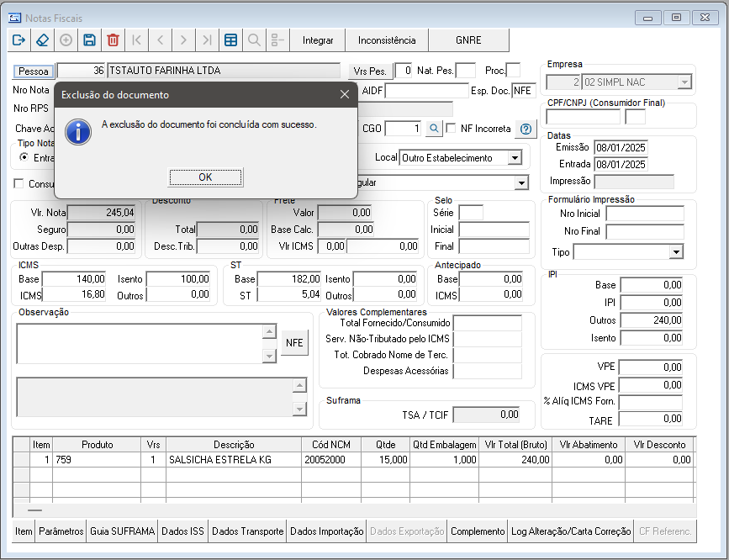The image size is (729, 560).
Task: Open the blue help question-mark icon
Action: point(526,129)
